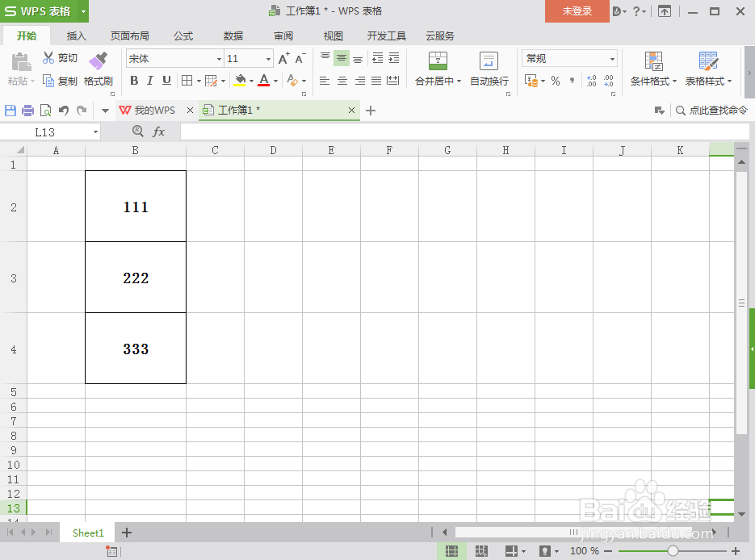
Task: Click the insert function fx icon
Action: pyautogui.click(x=158, y=132)
